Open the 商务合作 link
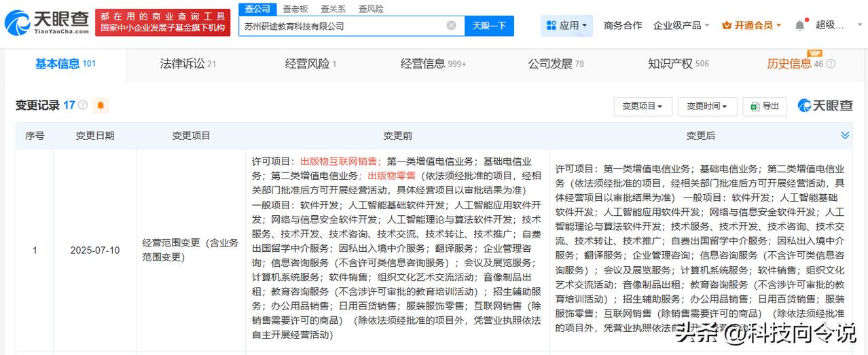This screenshot has width=868, height=355. click(x=623, y=26)
